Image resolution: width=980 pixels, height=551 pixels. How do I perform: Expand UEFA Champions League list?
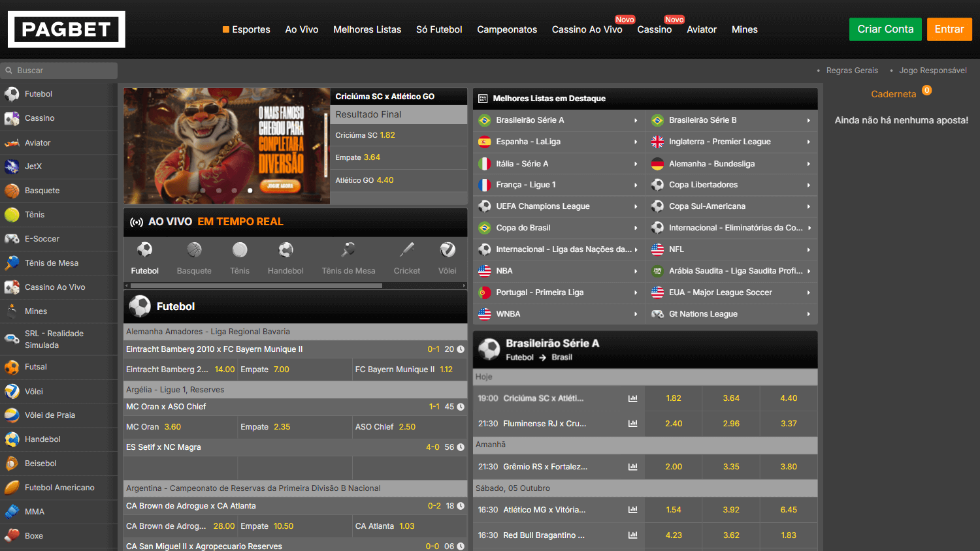point(559,206)
